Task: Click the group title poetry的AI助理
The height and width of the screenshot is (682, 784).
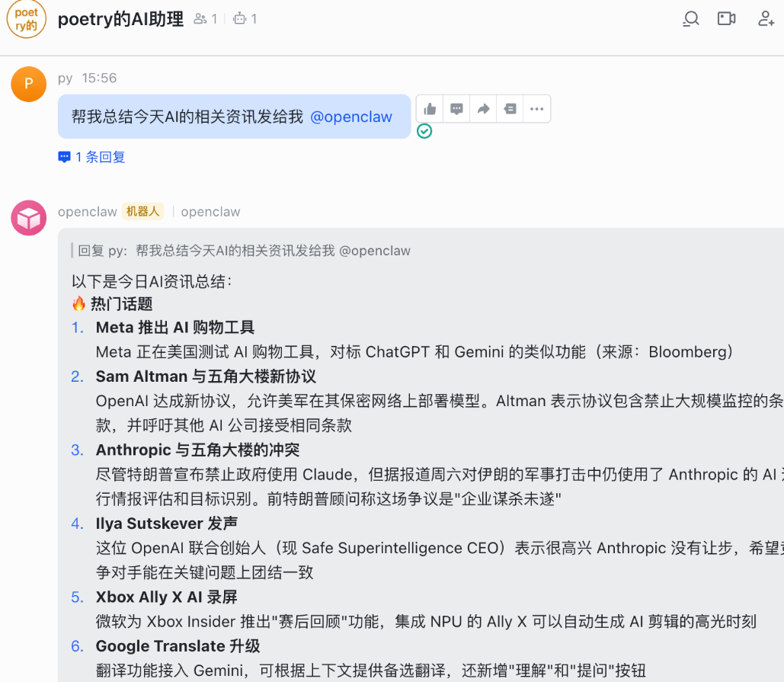Action: (120, 19)
